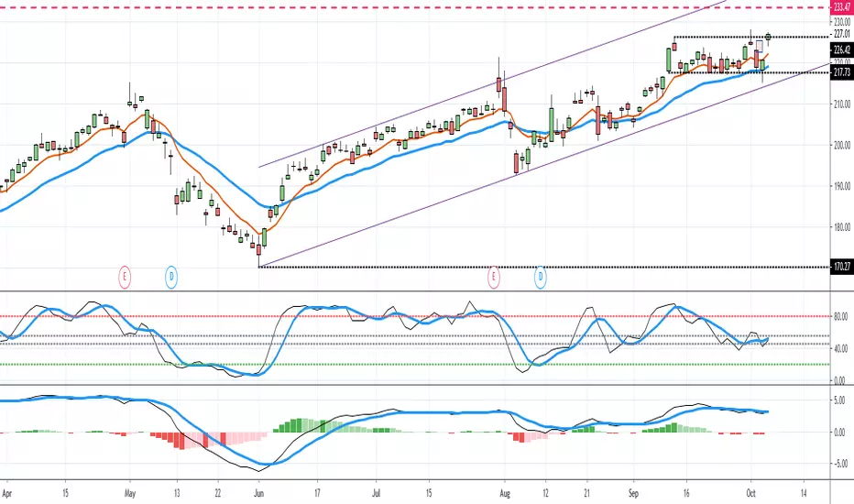This screenshot has width=854, height=504.
Task: Click the Apr label on time axis
Action: (x=6, y=494)
